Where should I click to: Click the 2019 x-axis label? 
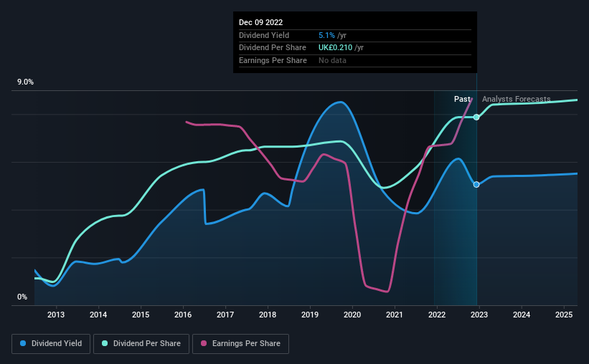(310, 315)
